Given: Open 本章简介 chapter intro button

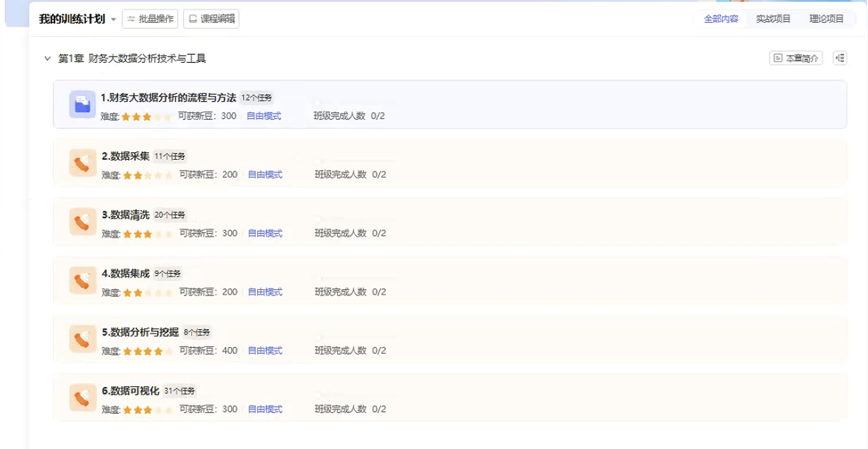Looking at the screenshot, I should 796,58.
